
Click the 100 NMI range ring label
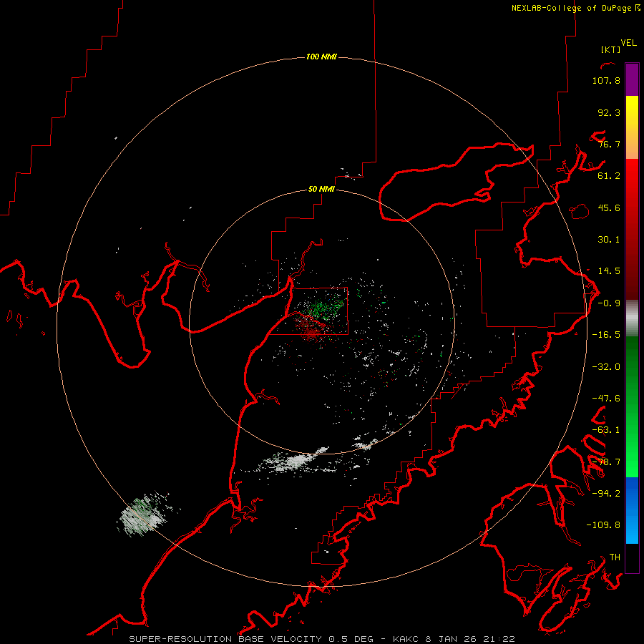(321, 57)
